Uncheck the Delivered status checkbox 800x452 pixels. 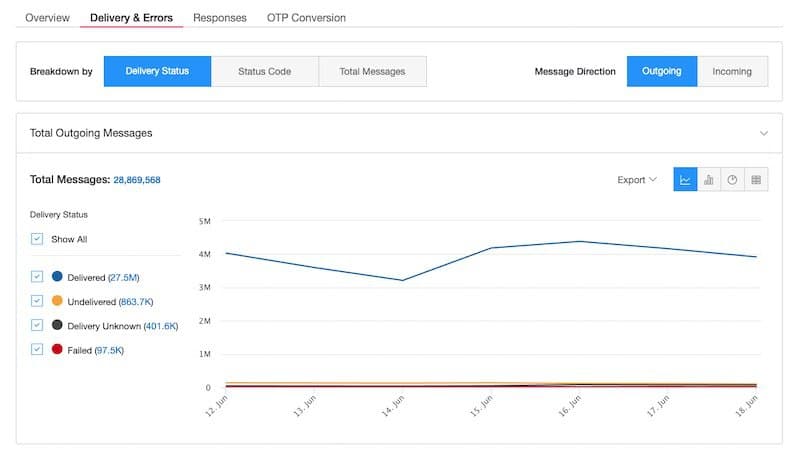tap(37, 276)
